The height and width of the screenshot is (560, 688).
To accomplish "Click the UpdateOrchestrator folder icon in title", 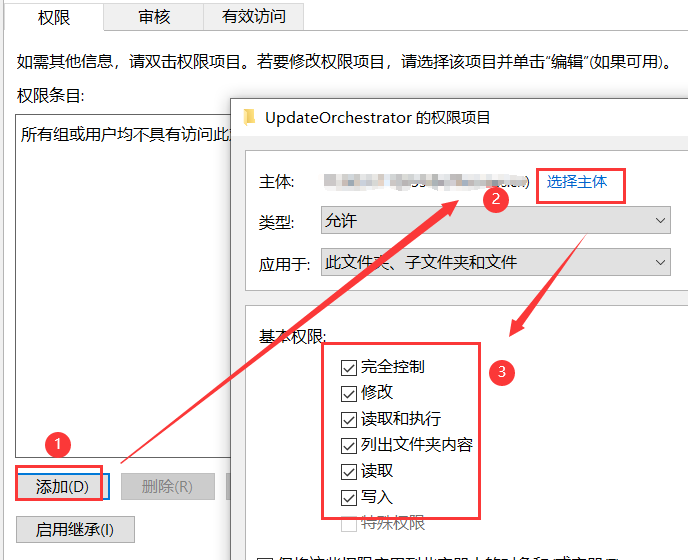I will [250, 117].
